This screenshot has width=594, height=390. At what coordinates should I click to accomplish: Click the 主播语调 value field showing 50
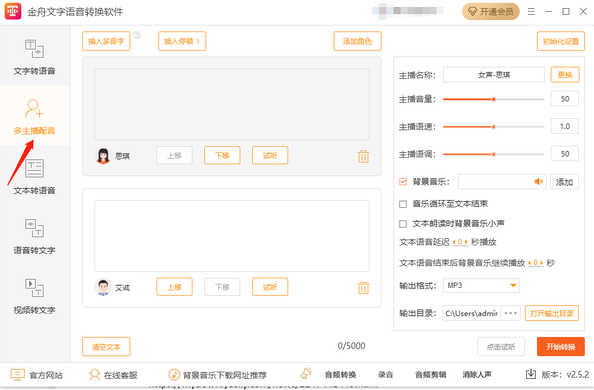[565, 154]
